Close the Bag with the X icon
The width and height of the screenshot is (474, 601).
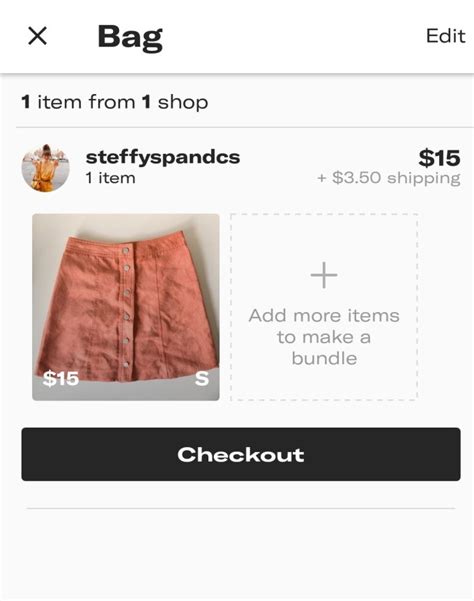tap(38, 36)
